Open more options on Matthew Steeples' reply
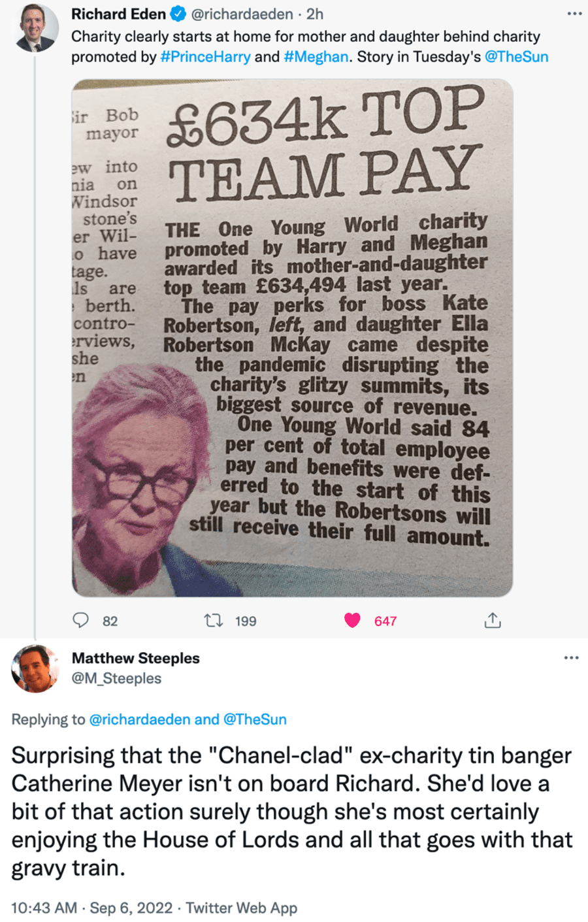The width and height of the screenshot is (588, 922). [571, 657]
